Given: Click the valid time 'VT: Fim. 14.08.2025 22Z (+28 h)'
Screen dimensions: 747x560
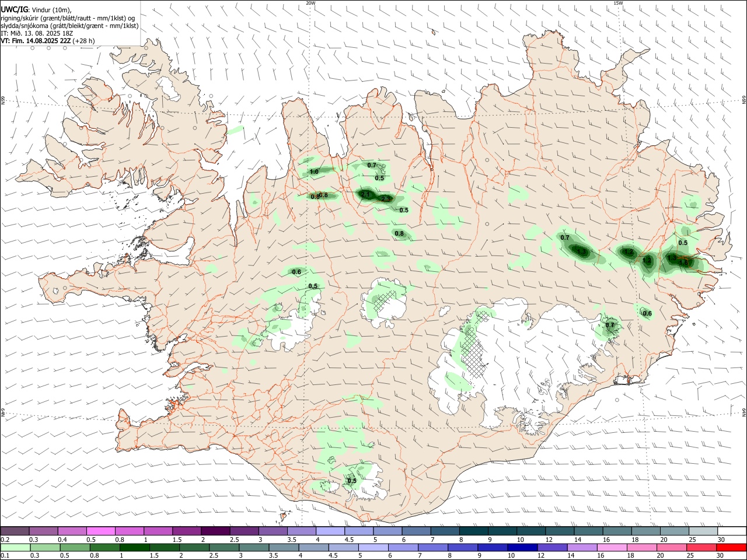Looking at the screenshot, I should 48,41.
